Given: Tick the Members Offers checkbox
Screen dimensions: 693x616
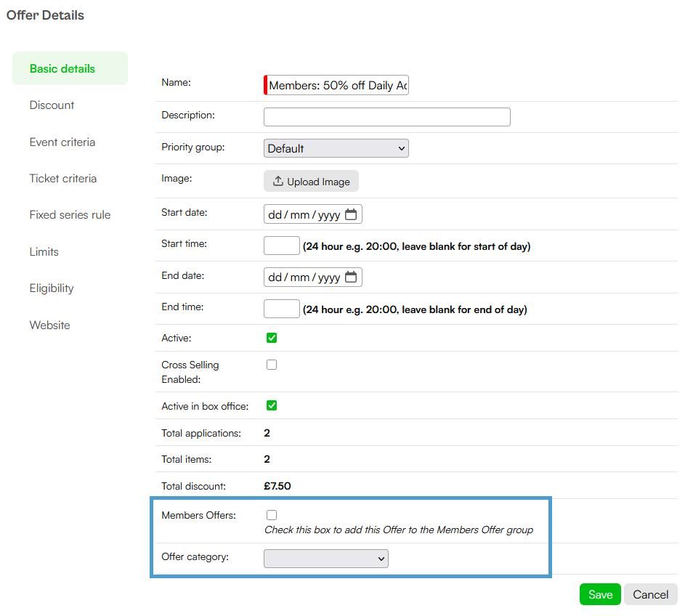Looking at the screenshot, I should [x=272, y=515].
